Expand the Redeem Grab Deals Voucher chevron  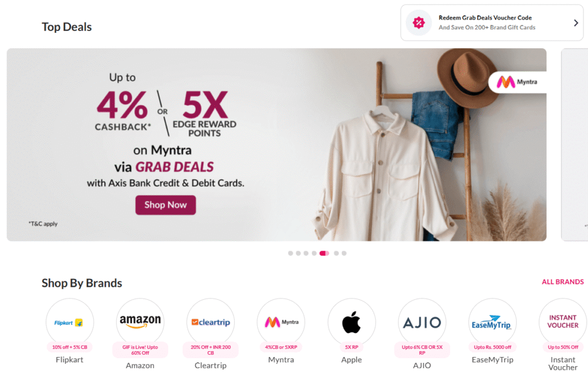(x=576, y=23)
